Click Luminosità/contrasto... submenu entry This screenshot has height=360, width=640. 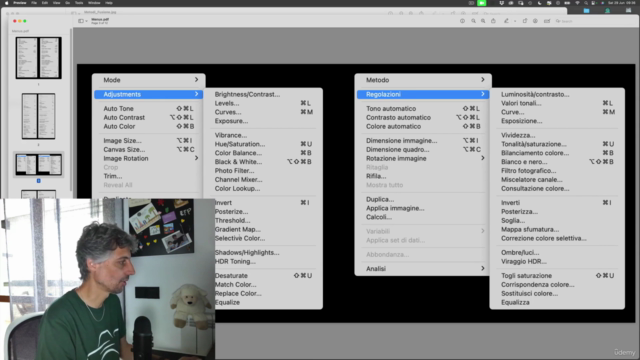pos(535,94)
